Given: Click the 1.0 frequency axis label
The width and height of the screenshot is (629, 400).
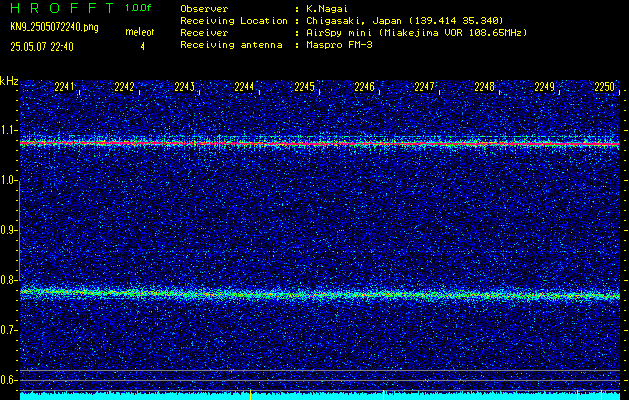Looking at the screenshot, I should [9, 181].
